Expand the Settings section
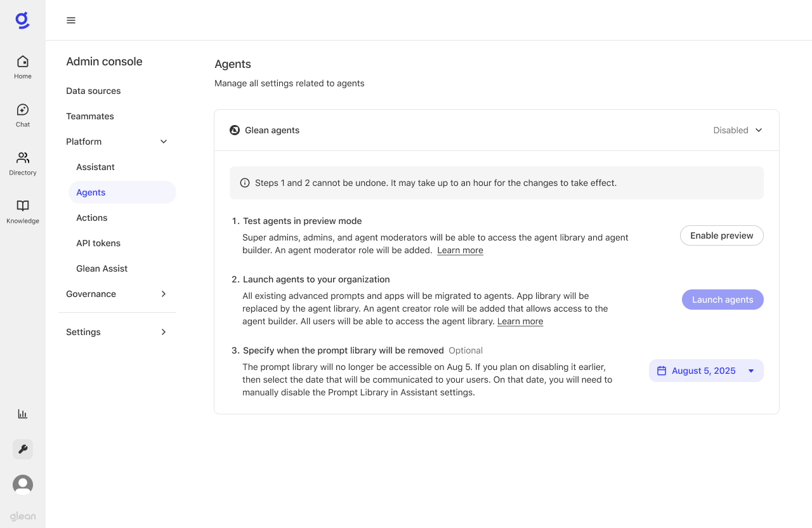 point(164,332)
